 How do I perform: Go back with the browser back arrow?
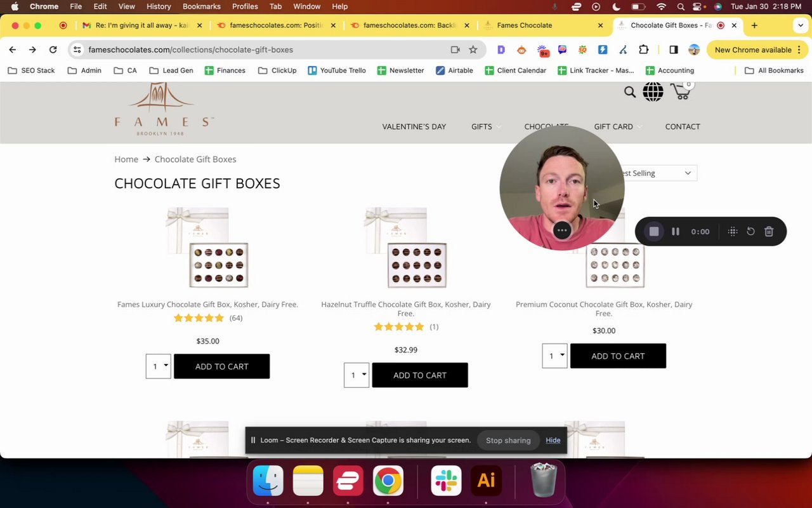coord(13,50)
